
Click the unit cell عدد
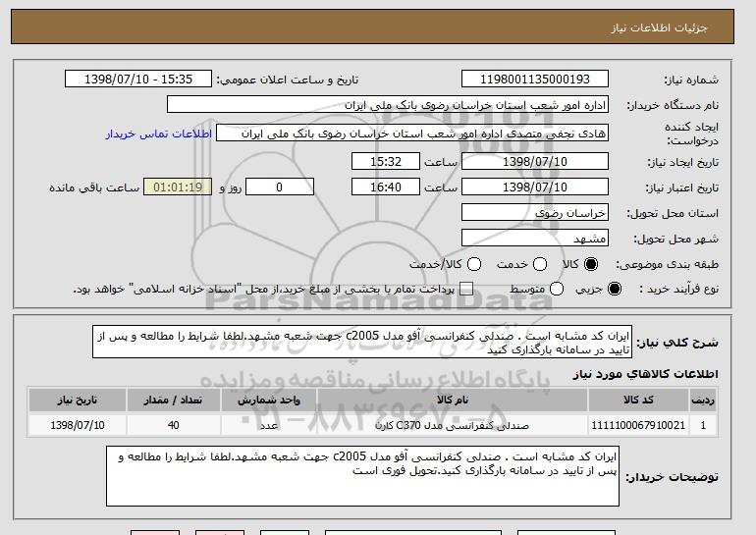[x=269, y=425]
